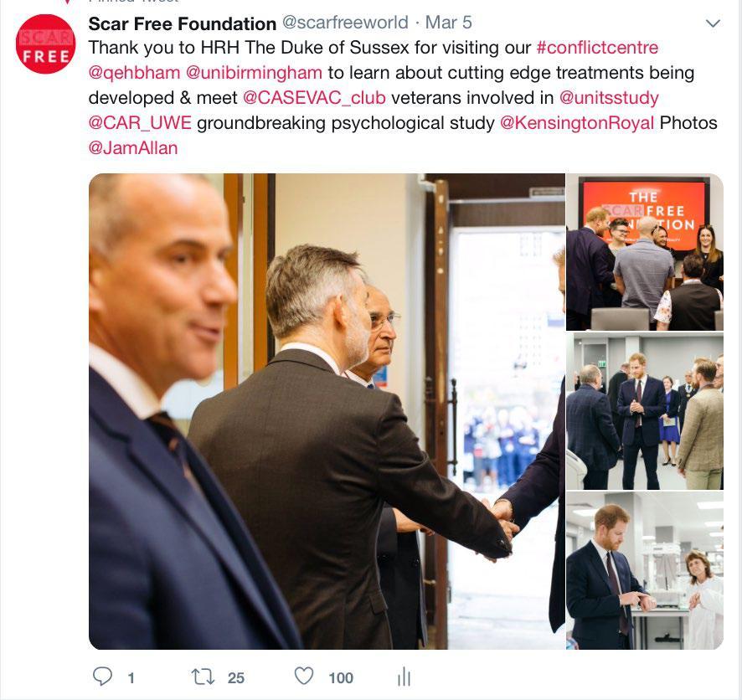The height and width of the screenshot is (700, 742).
Task: Visit the @CAR_UWE profile mention
Action: 140,123
